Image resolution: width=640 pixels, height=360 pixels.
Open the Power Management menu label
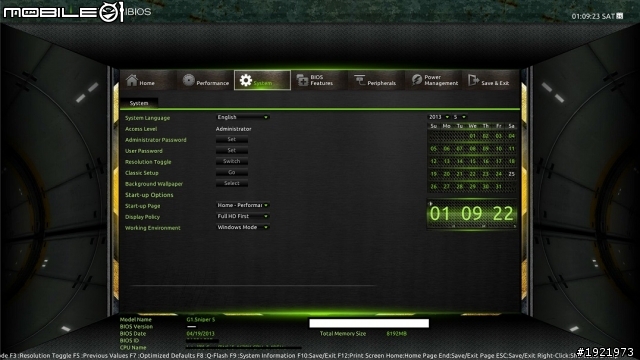[441, 80]
